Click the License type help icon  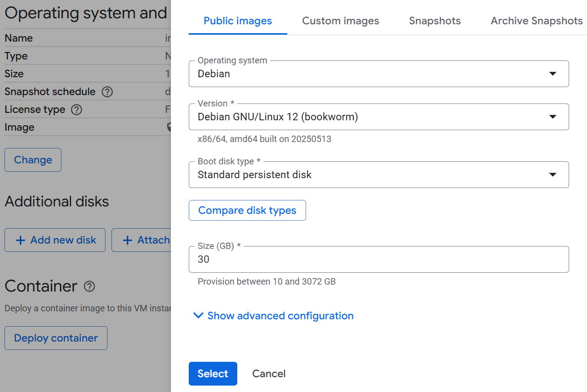(x=76, y=110)
